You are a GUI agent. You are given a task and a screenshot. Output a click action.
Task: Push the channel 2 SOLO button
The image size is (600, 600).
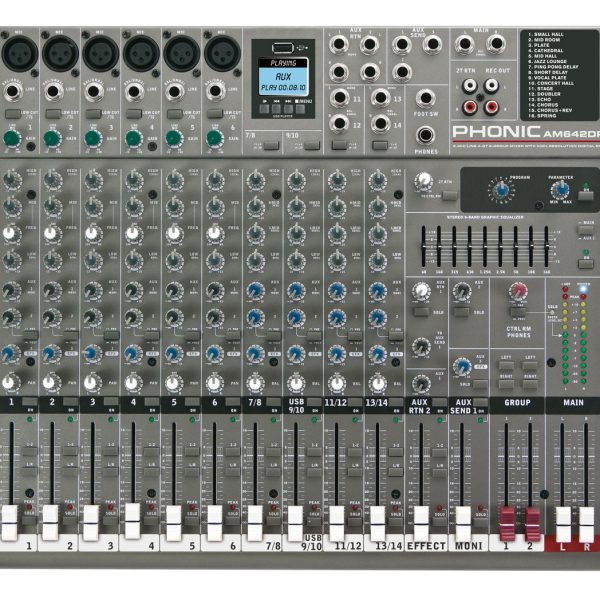pos(69,520)
